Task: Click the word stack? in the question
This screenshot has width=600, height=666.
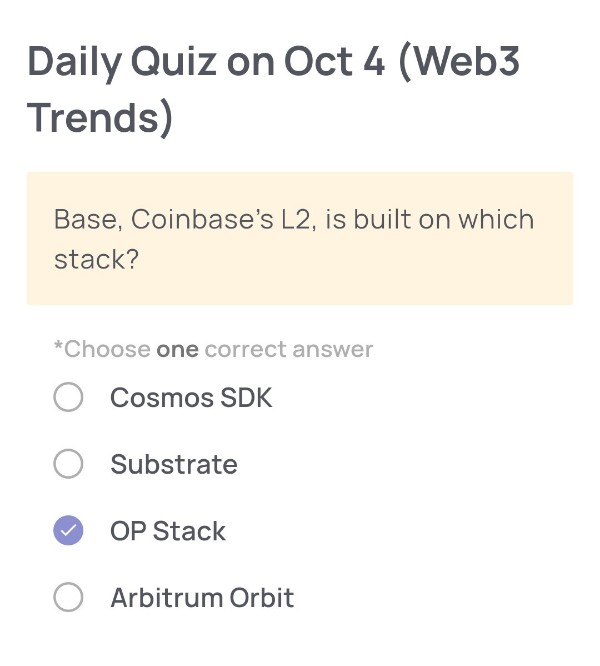Action: coord(96,259)
